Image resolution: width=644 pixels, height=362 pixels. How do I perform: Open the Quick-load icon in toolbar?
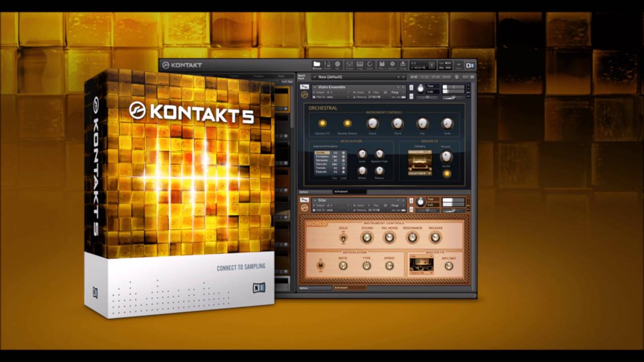[370, 65]
